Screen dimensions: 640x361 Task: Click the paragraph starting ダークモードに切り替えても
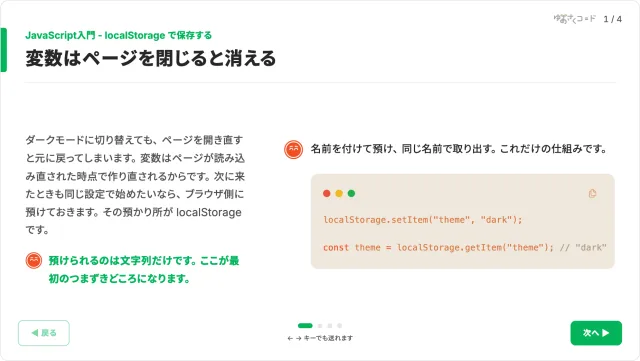tap(135, 185)
